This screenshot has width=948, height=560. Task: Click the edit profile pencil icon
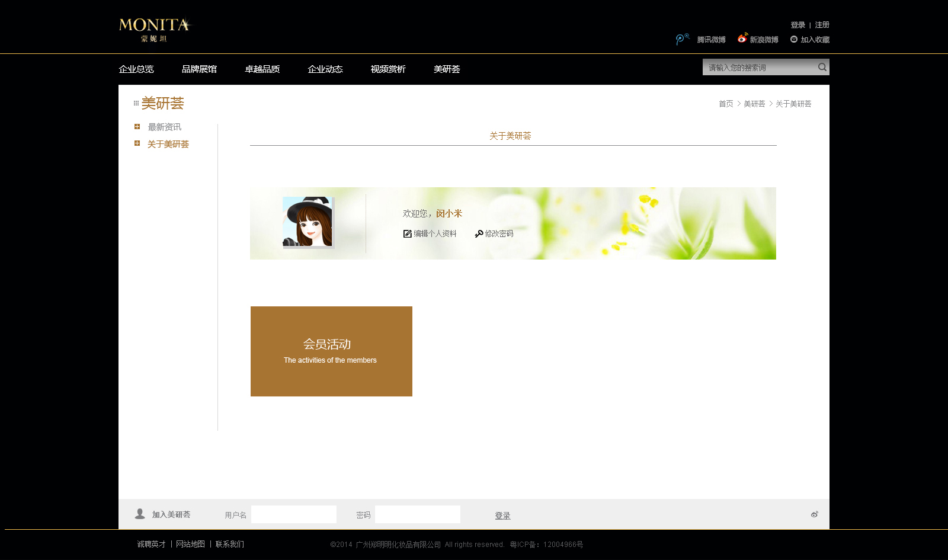(408, 233)
